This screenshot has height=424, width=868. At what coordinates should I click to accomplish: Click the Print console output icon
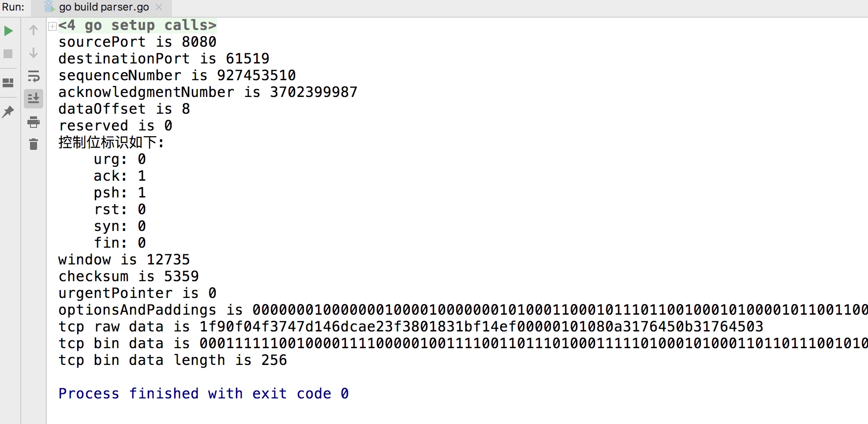[x=34, y=122]
